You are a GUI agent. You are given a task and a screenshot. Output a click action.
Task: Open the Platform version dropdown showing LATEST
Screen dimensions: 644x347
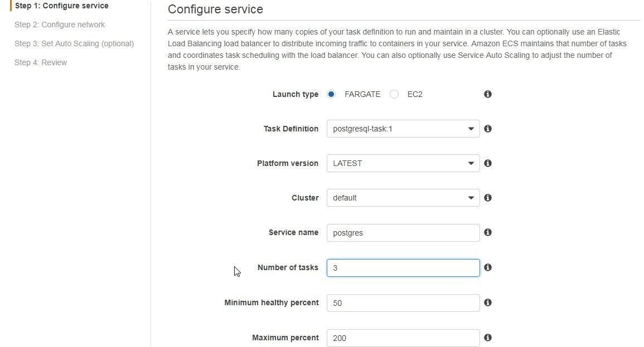click(403, 163)
